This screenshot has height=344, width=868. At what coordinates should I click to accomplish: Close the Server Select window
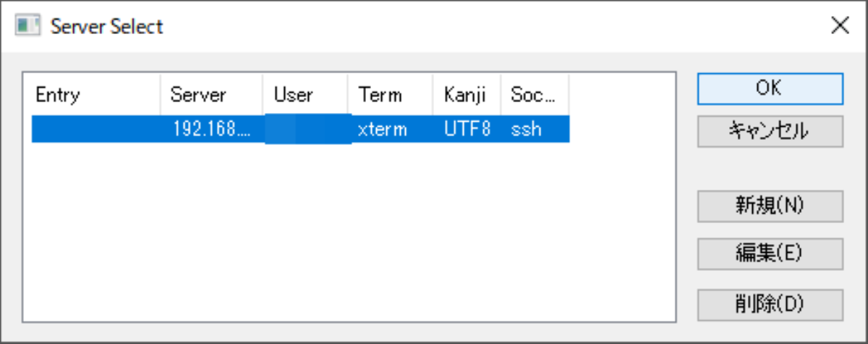(x=839, y=27)
